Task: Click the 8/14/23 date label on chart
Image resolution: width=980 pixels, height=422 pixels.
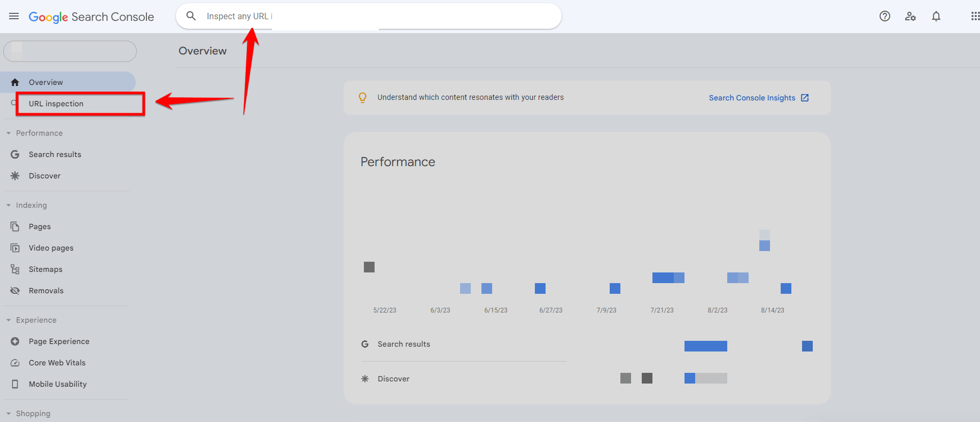Action: pos(773,310)
